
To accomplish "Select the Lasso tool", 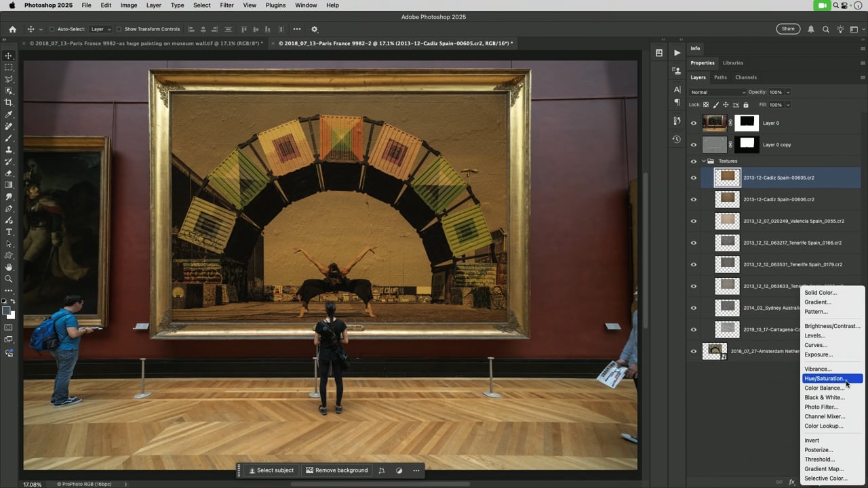I will 9,79.
